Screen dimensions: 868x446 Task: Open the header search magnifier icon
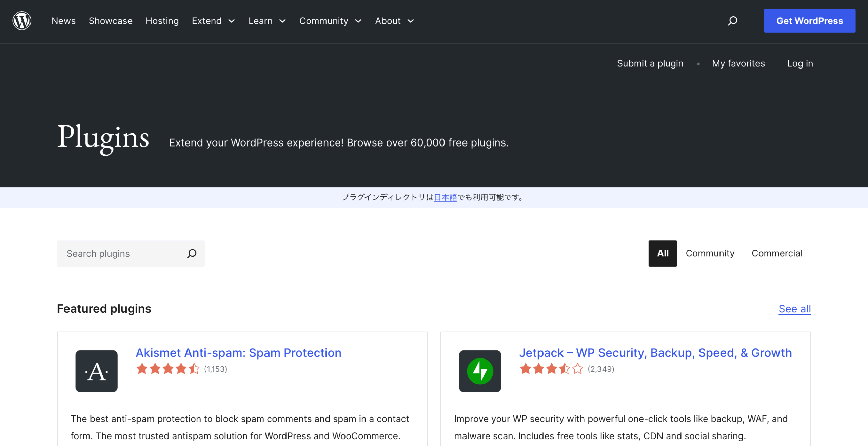pos(732,21)
